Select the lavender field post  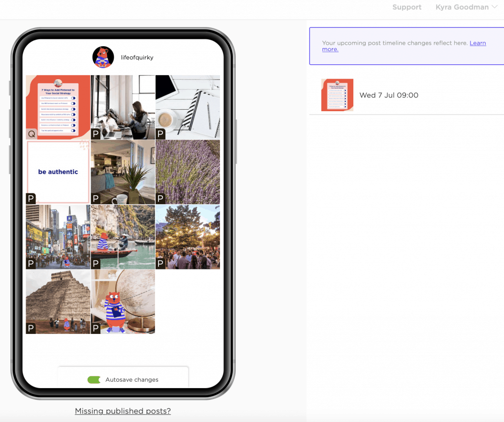coord(188,172)
